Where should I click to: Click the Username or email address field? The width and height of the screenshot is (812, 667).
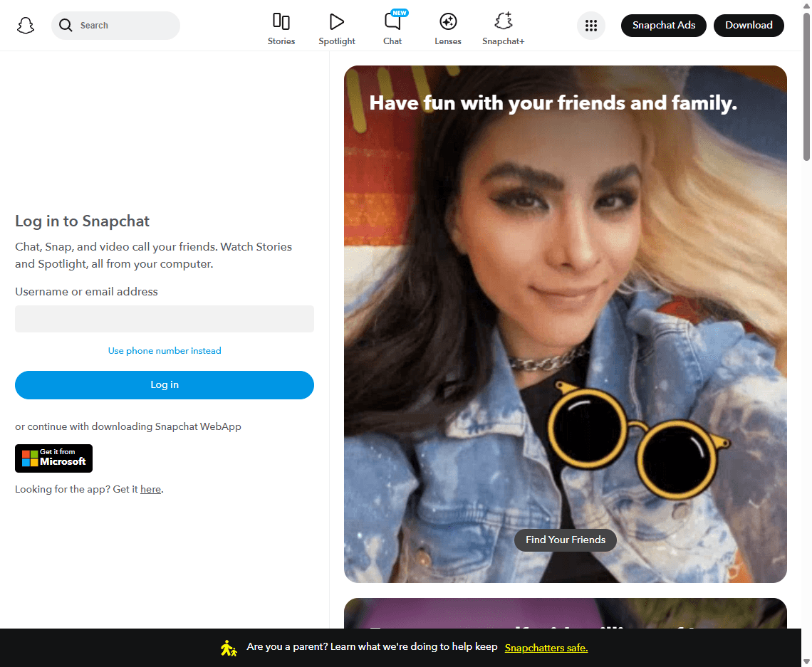click(164, 319)
